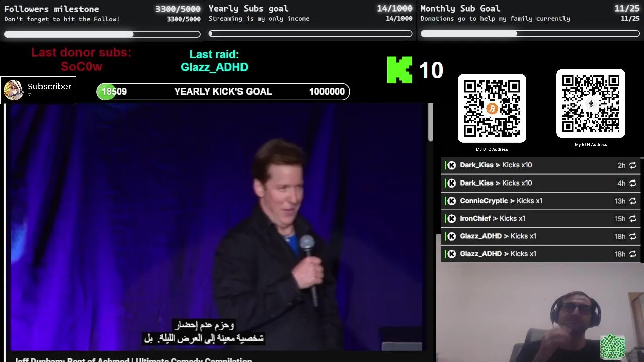Click the 'IronChief' username
This screenshot has width=644, height=362.
point(475,218)
